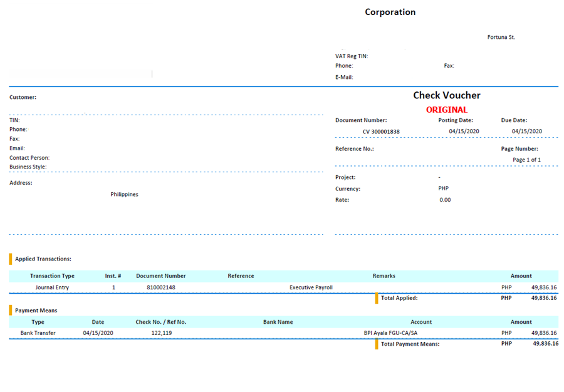Click the Reference No. label
This screenshot has height=392, width=564.
coord(354,149)
